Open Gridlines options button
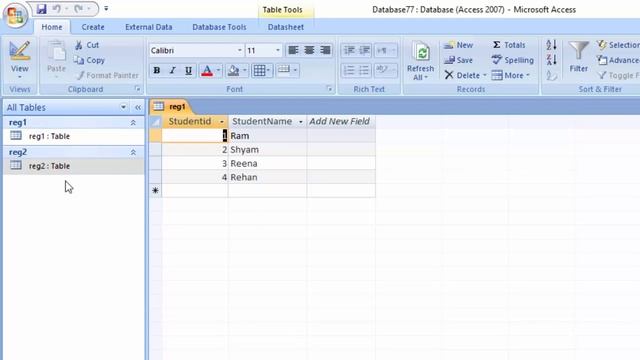This screenshot has width=640, height=360. pyautogui.click(x=262, y=71)
